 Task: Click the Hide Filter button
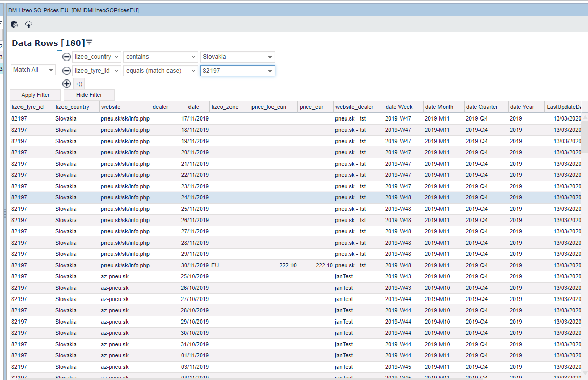click(89, 95)
